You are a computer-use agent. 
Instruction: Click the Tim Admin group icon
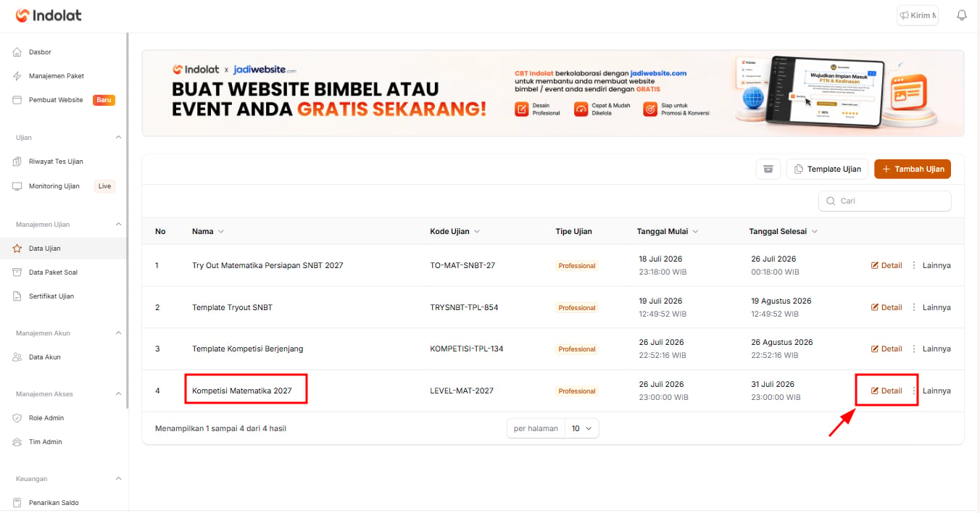(x=17, y=442)
